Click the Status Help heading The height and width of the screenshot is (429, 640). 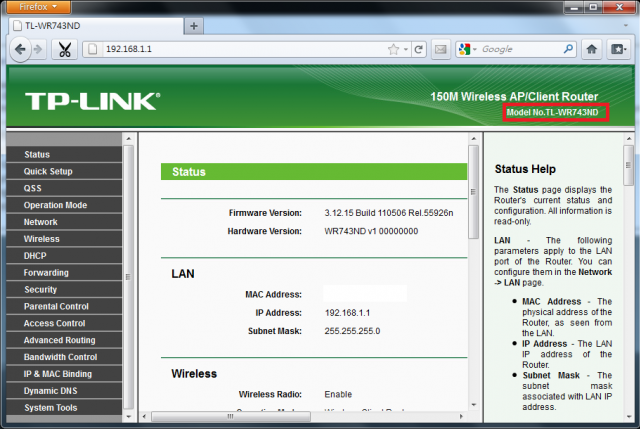[x=525, y=169]
